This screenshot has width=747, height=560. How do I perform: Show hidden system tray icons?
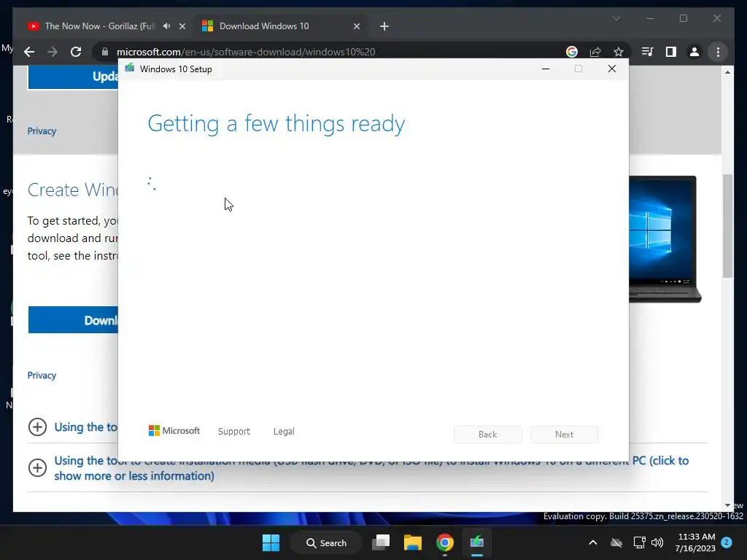tap(592, 542)
